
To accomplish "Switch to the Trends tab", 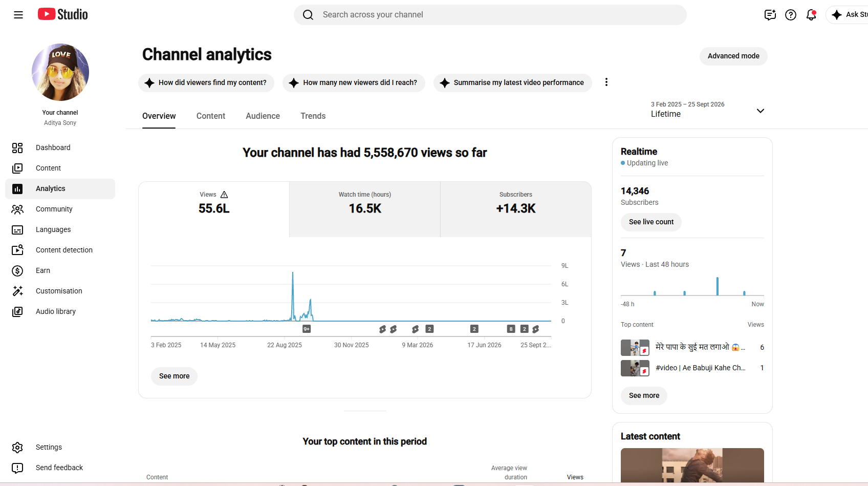I will [x=313, y=116].
